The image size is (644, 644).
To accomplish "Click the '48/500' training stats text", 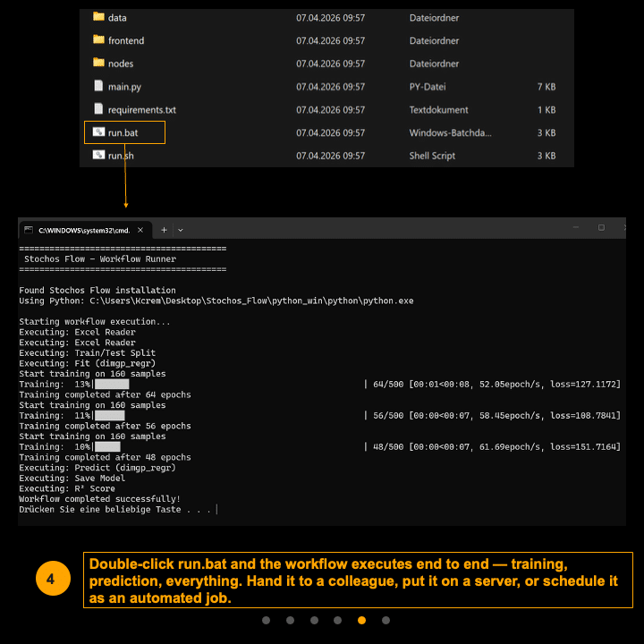I will [496, 446].
